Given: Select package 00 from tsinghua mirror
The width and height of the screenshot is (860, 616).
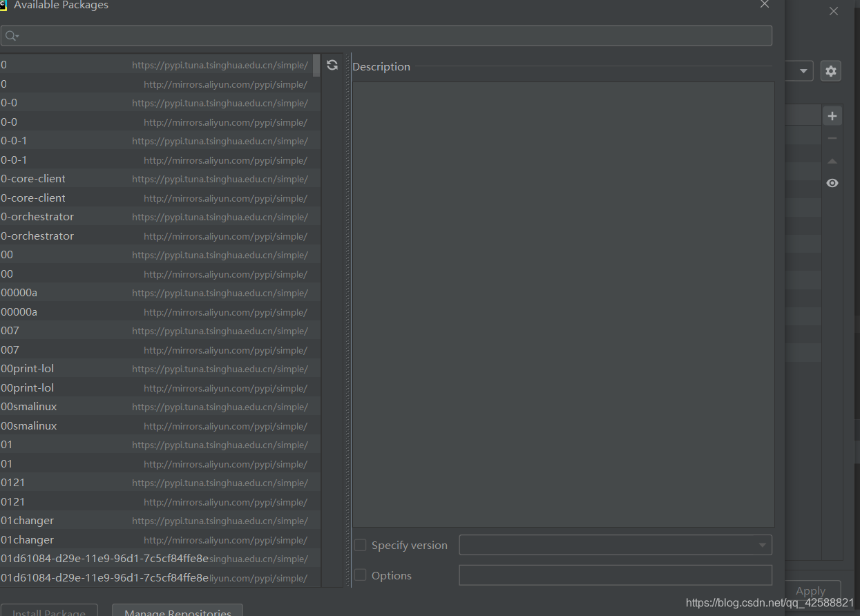Looking at the screenshot, I should [156, 255].
